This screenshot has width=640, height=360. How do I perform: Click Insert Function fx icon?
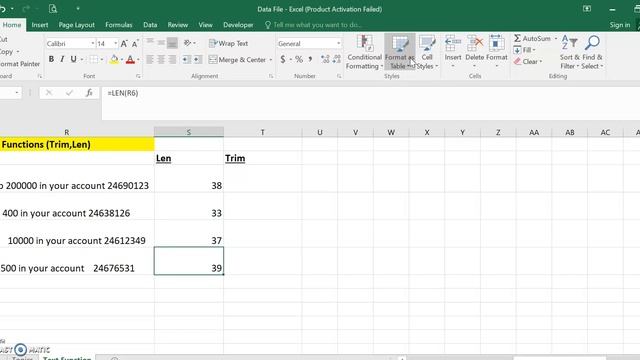(x=89, y=93)
